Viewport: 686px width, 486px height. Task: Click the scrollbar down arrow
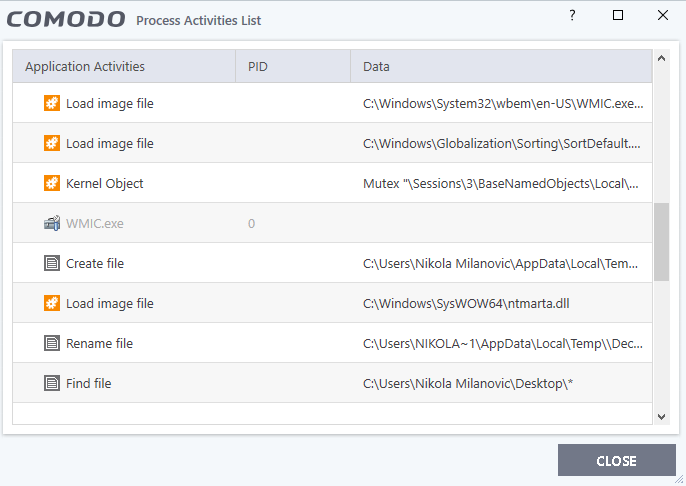(x=662, y=416)
